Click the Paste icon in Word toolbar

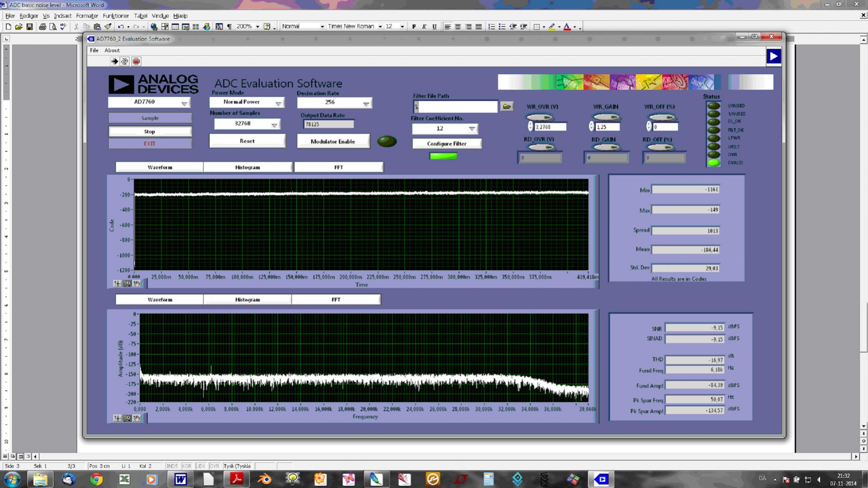(97, 27)
